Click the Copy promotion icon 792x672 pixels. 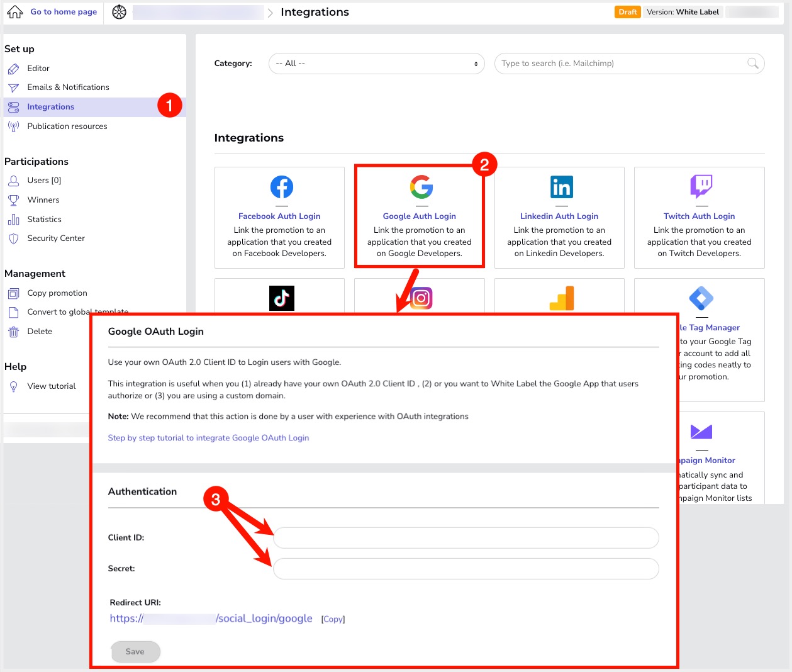[14, 293]
